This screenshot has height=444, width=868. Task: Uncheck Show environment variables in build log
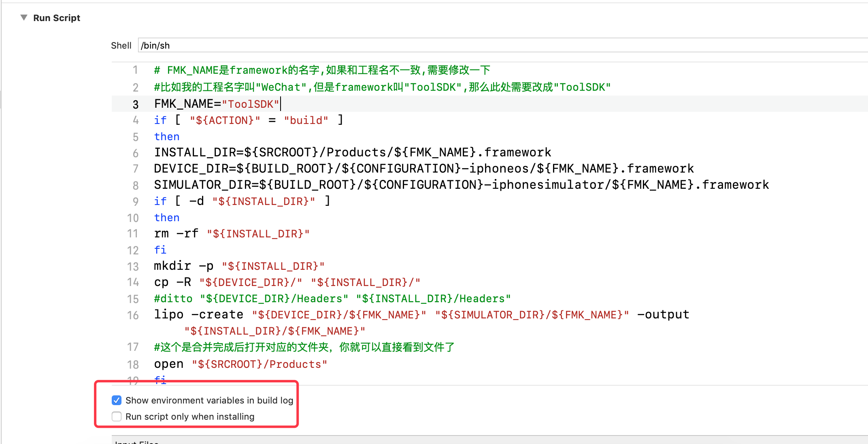[x=117, y=400]
